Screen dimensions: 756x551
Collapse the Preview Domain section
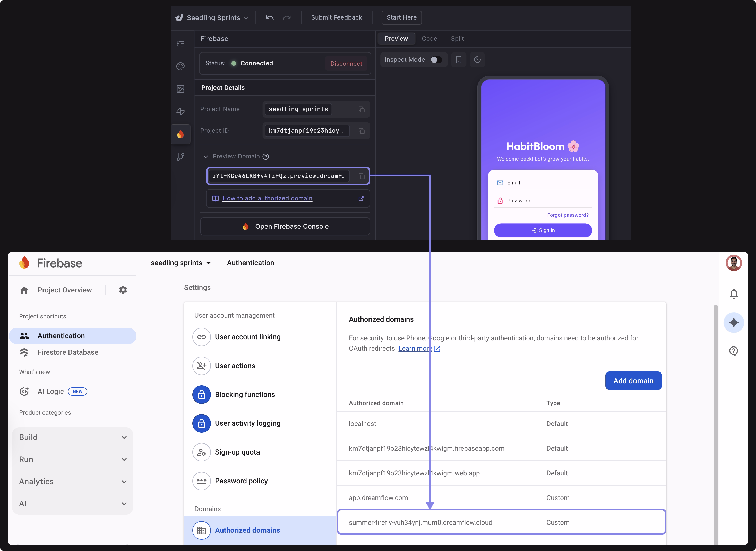(x=206, y=156)
